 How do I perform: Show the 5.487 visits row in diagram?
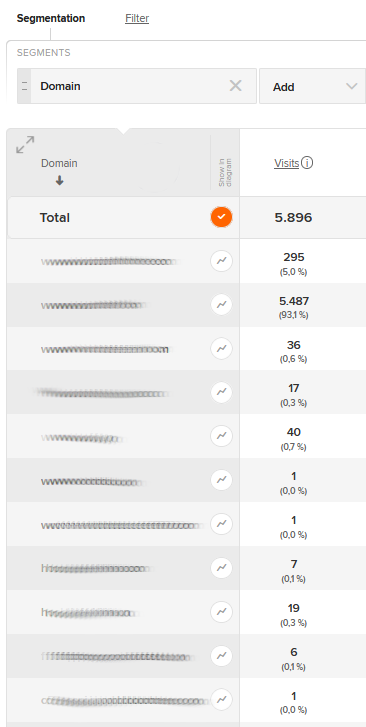tap(221, 305)
